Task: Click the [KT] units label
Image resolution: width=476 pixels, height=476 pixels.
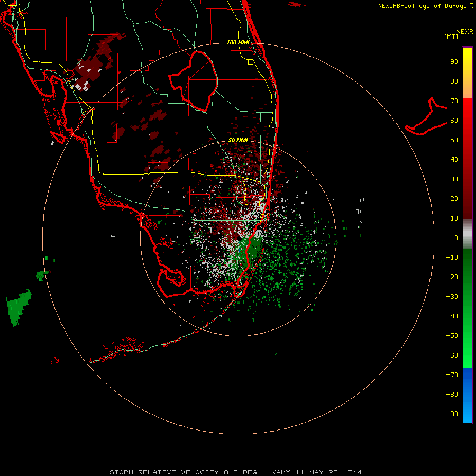Action: pyautogui.click(x=452, y=36)
